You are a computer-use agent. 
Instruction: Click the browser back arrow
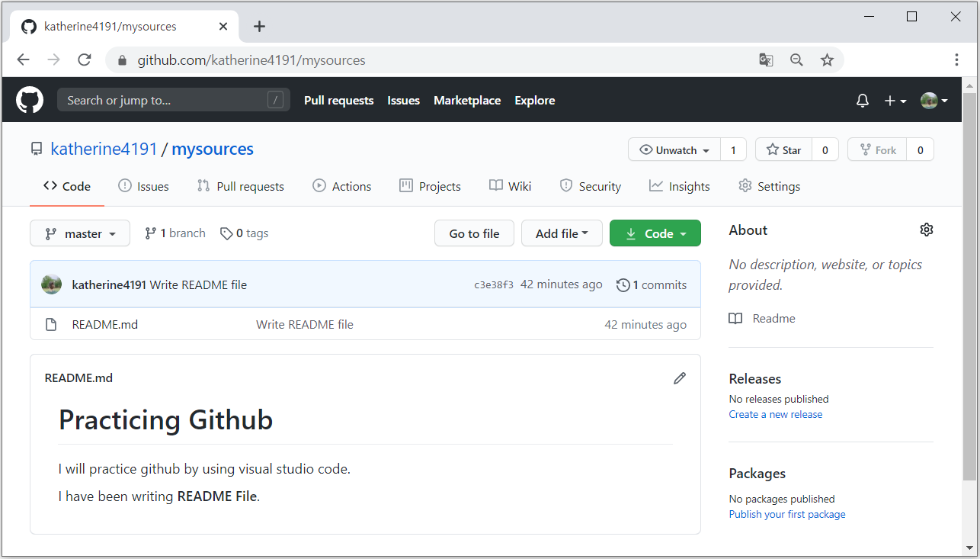point(23,59)
